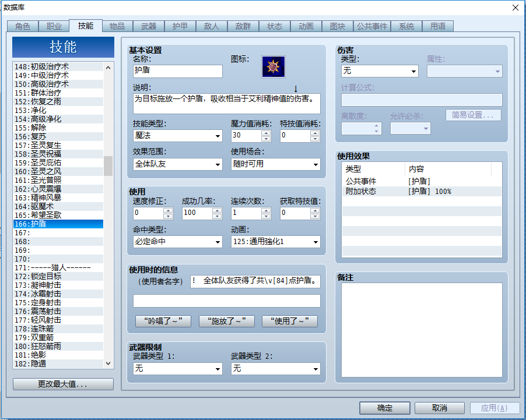This screenshot has height=420, width=526.
Task: Increase the 成功几率 value with up arrow
Action: tap(217, 210)
